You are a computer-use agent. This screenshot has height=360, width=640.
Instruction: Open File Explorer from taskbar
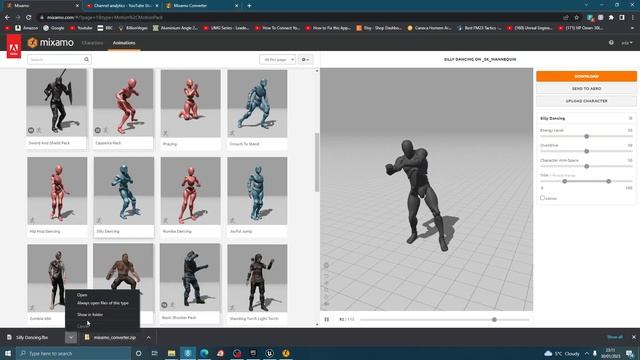(x=171, y=353)
